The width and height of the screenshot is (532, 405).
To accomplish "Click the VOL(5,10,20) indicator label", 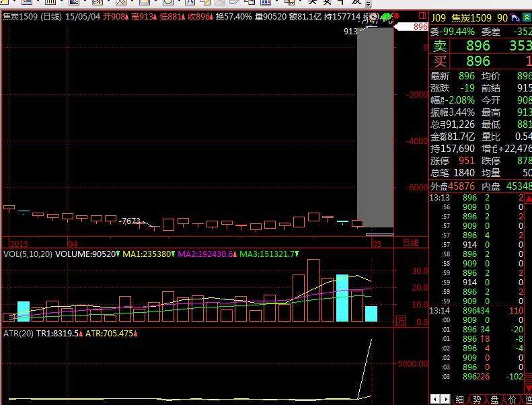I will [x=27, y=254].
